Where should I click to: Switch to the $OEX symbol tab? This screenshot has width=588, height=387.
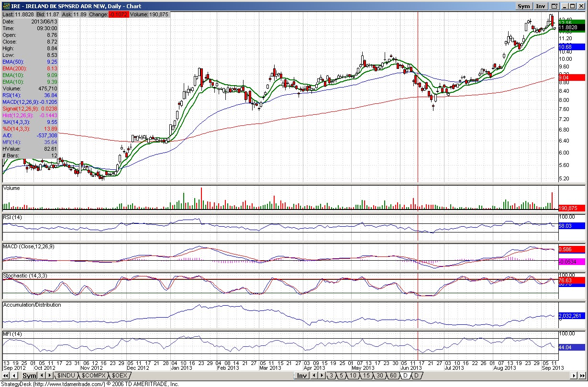[x=119, y=376]
